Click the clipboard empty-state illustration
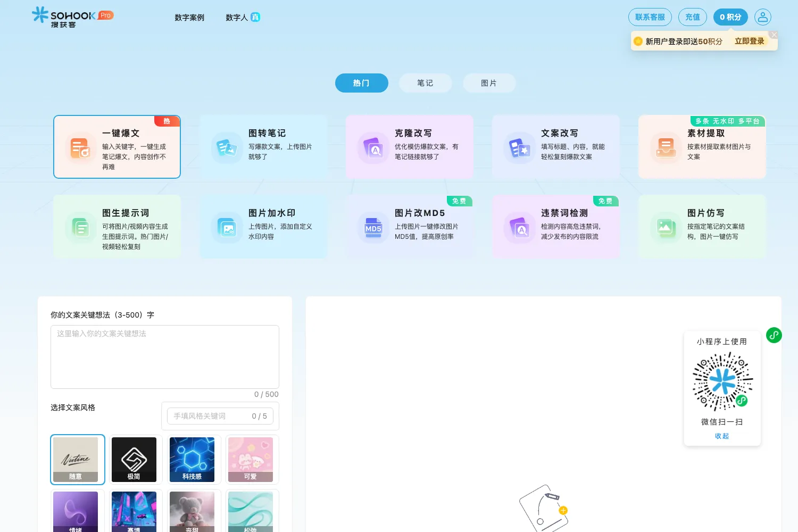This screenshot has width=798, height=532. coord(544,508)
